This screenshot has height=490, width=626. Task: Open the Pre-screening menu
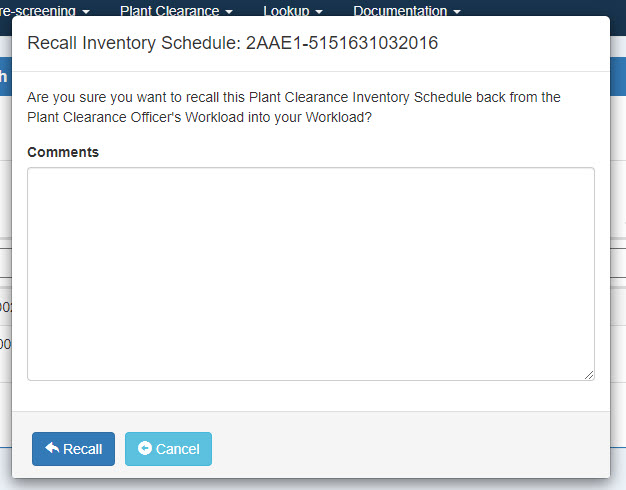click(45, 11)
